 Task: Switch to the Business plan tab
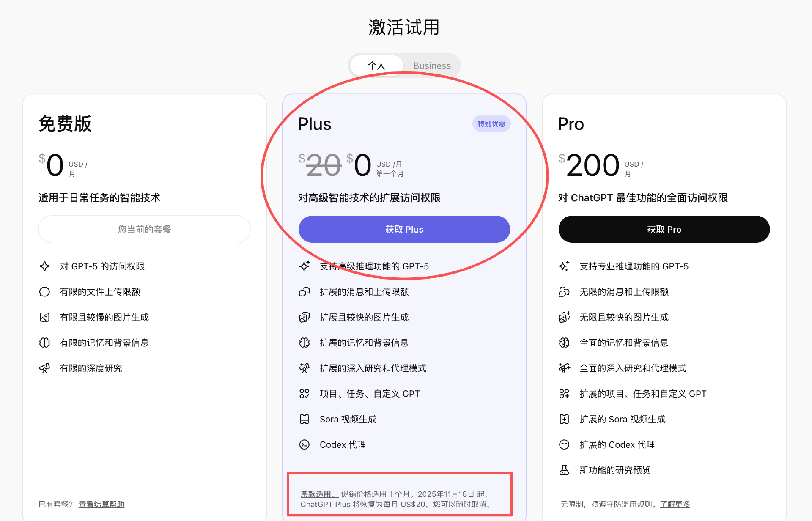coord(431,66)
